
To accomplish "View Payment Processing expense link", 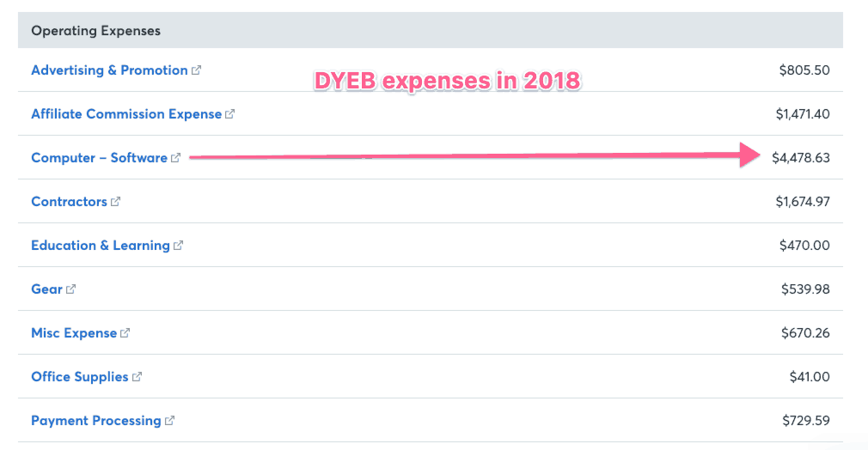I will click(x=95, y=420).
